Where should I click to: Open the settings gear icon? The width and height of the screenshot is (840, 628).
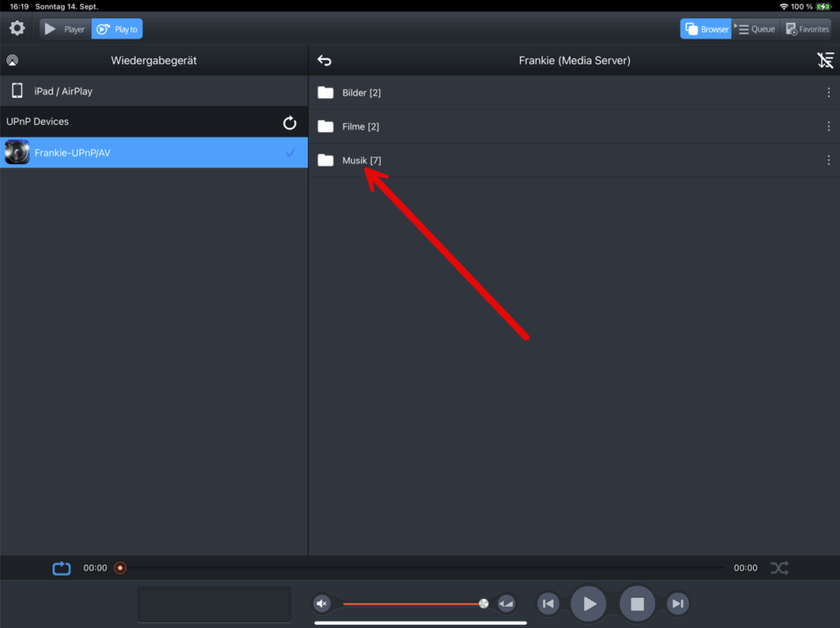point(17,29)
